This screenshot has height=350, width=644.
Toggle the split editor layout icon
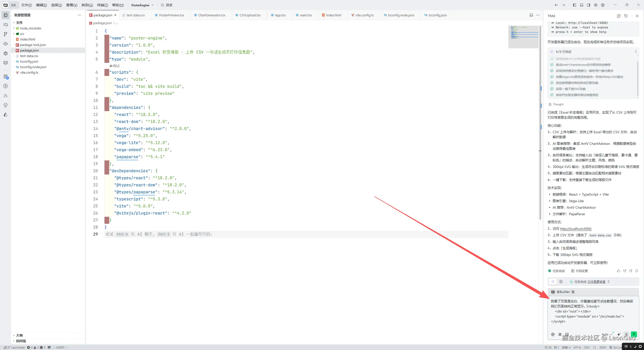click(531, 15)
